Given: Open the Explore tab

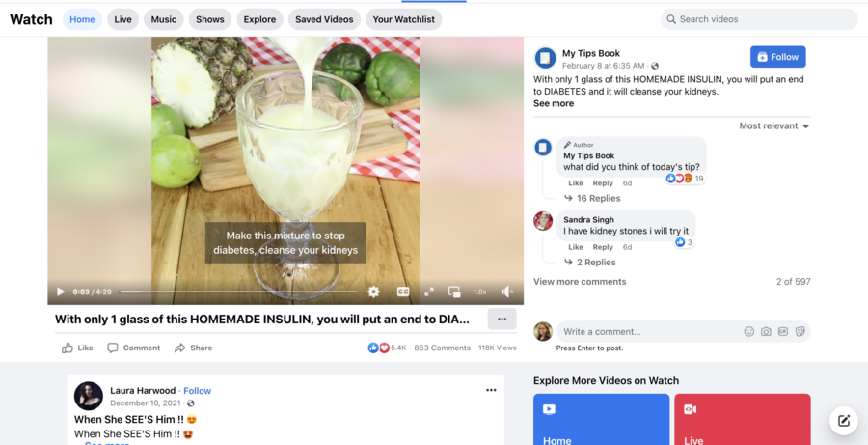Looking at the screenshot, I should (x=259, y=19).
